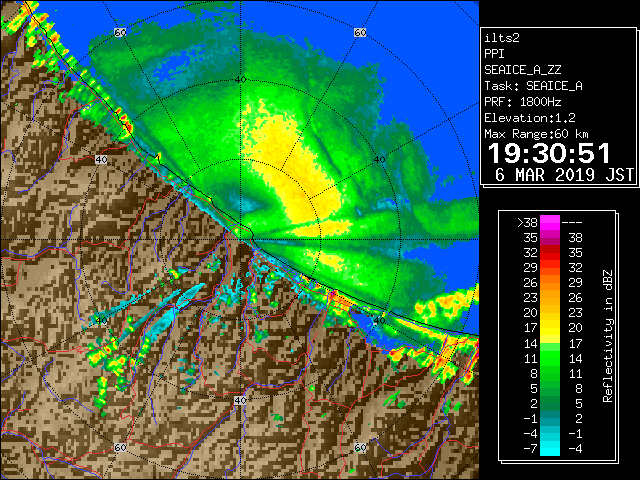Pick the magenta swatch in the reflectivity legend
The height and width of the screenshot is (480, 640).
[x=550, y=223]
